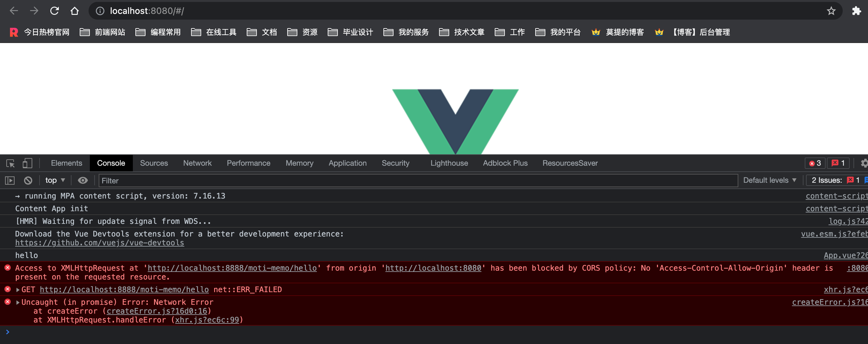
Task: Go to the browser home page icon
Action: point(74,11)
